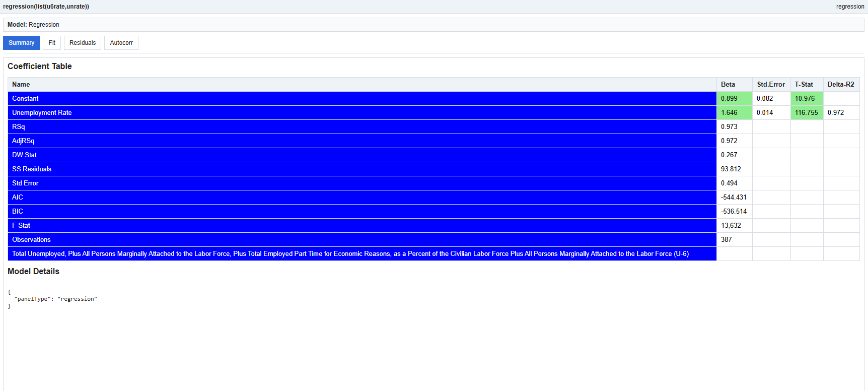Click the Name column header
868x391 pixels.
click(362, 85)
